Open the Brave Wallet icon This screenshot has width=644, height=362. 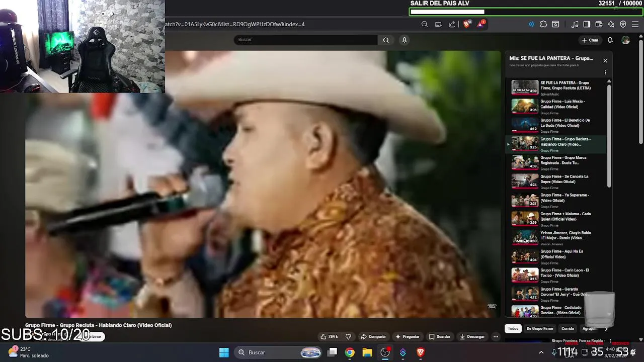[x=599, y=24]
